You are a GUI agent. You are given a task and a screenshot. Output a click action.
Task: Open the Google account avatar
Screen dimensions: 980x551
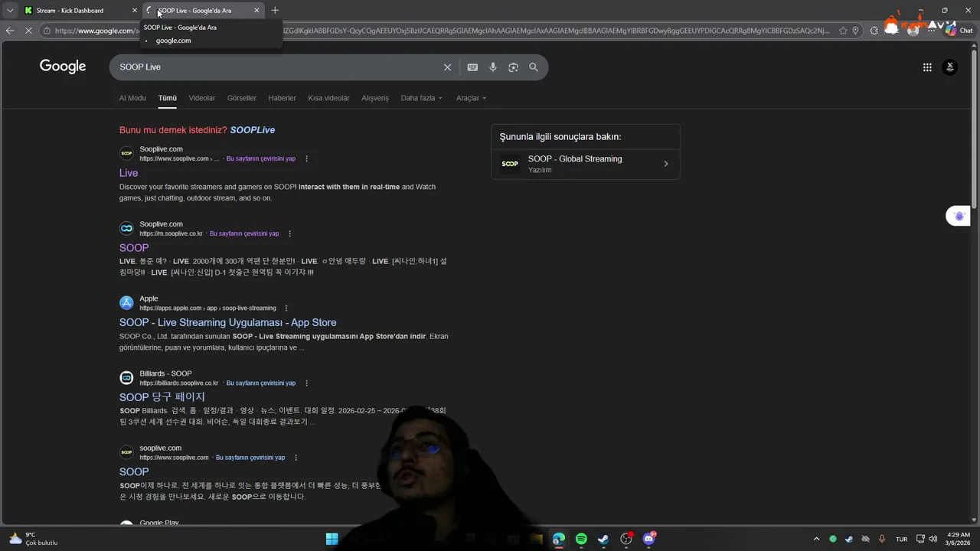click(950, 67)
